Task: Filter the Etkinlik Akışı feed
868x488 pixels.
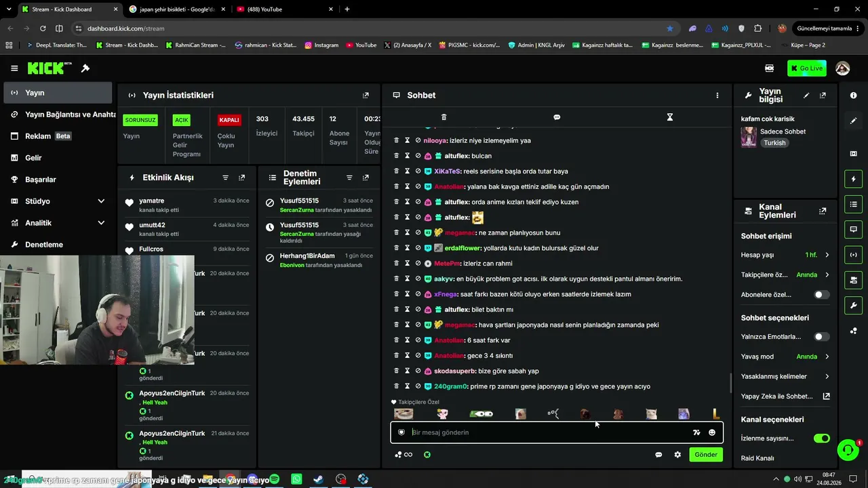Action: [226, 178]
